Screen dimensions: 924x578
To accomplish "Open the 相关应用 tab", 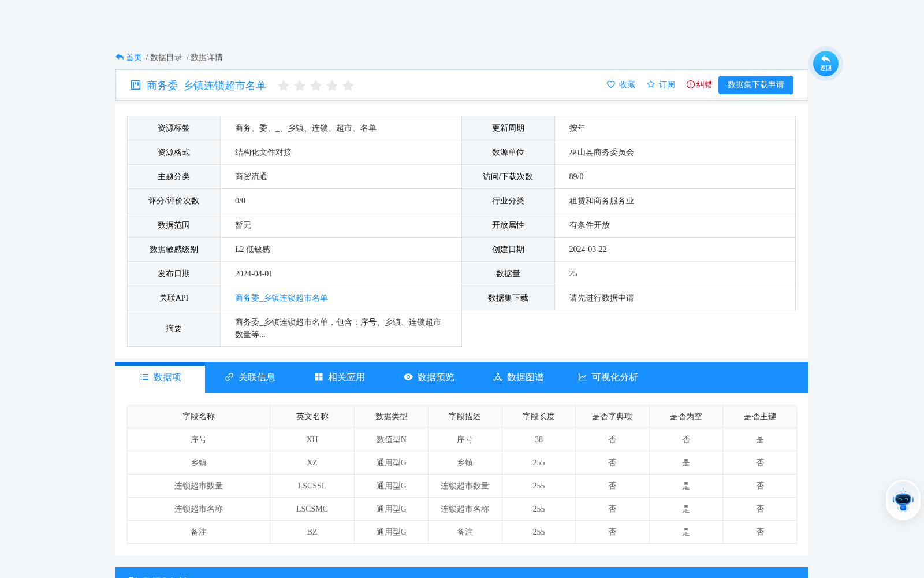I will click(x=340, y=377).
